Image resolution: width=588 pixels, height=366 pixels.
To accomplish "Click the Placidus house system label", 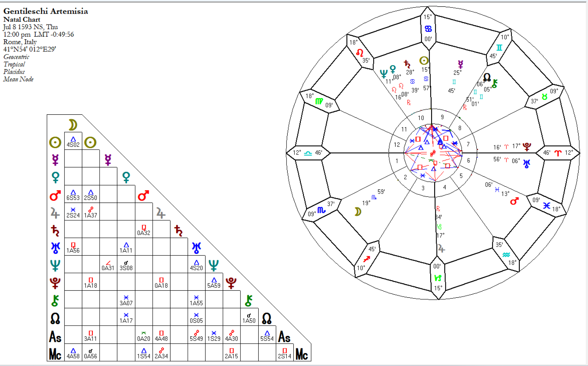I will tap(14, 72).
